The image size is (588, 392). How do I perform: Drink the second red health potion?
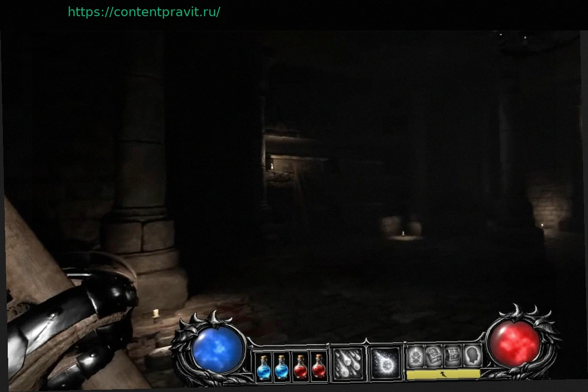(x=319, y=367)
